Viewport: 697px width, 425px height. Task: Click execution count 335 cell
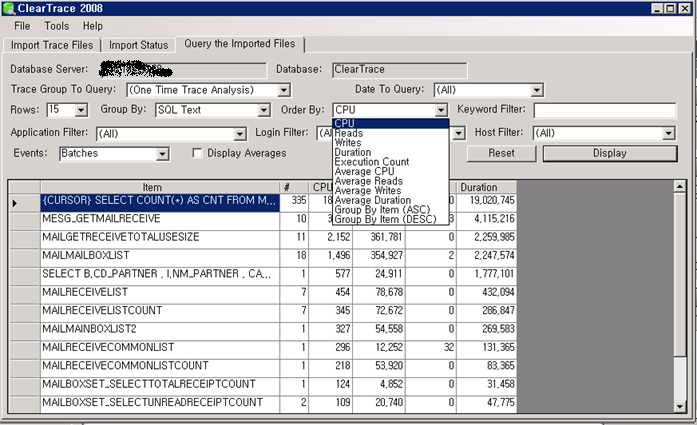(294, 203)
